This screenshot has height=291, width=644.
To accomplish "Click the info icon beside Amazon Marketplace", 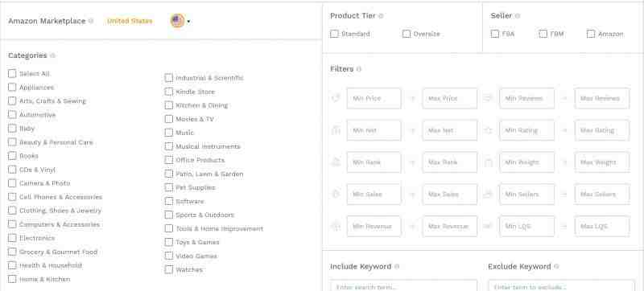I will (x=91, y=21).
